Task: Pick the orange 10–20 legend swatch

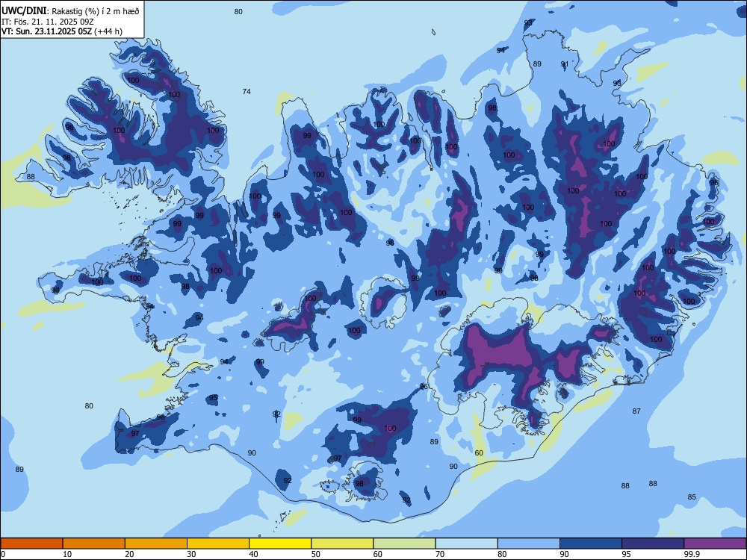Action: pyautogui.click(x=94, y=544)
